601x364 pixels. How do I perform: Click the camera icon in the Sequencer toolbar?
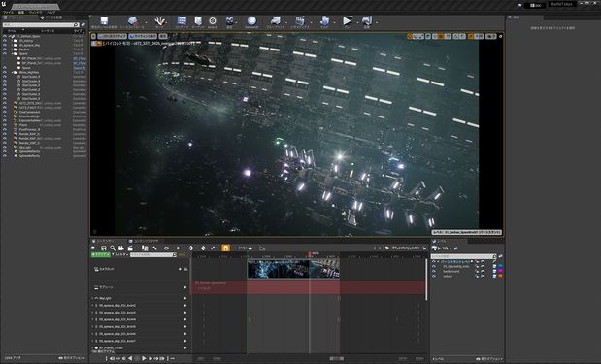(121, 248)
